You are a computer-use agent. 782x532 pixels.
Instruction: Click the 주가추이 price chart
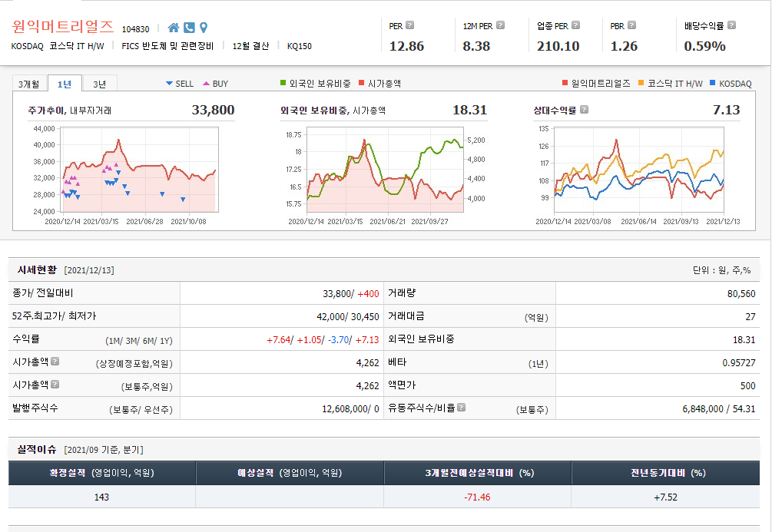click(140, 170)
